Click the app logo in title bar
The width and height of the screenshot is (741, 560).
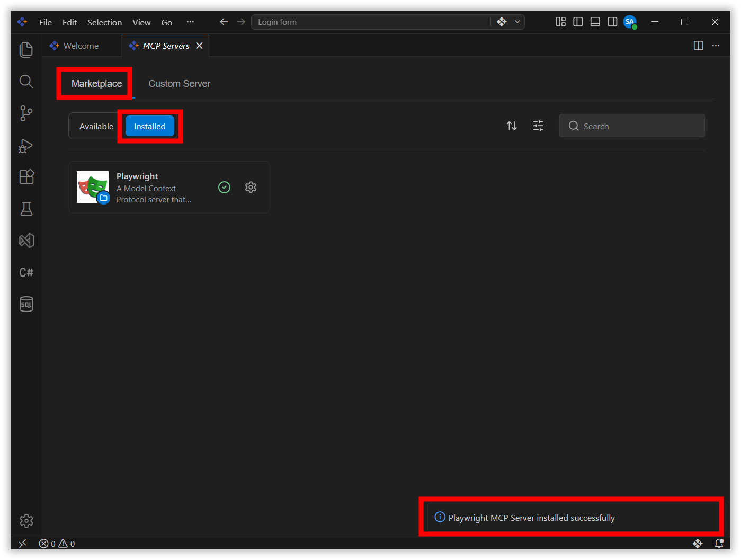pyautogui.click(x=22, y=22)
